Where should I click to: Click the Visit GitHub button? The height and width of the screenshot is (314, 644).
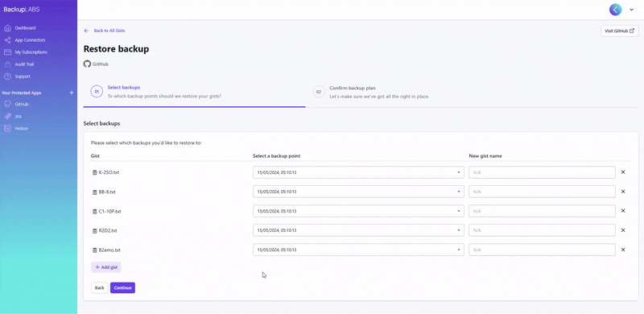coord(619,31)
